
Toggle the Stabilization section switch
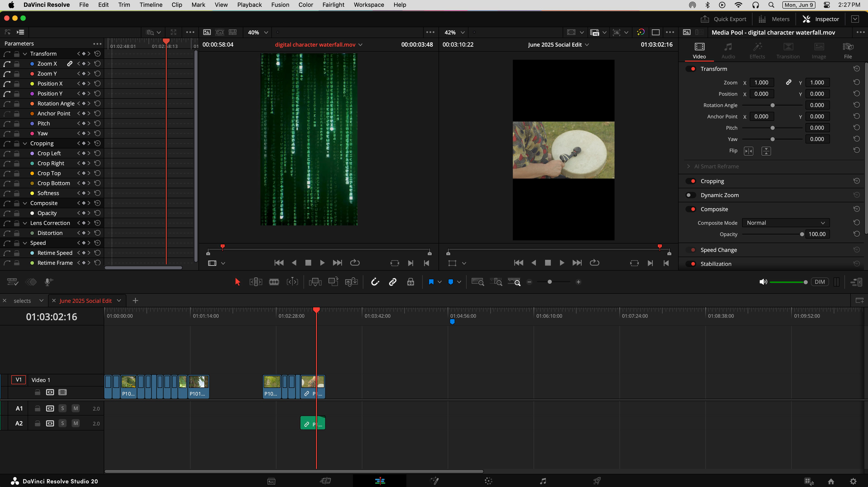[691, 264]
